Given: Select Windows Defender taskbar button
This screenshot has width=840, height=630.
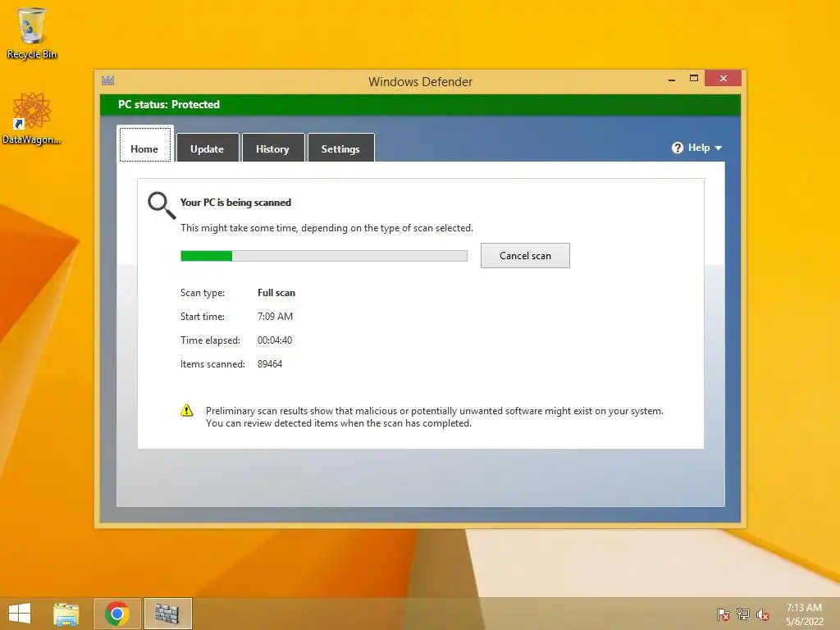Looking at the screenshot, I should (167, 614).
